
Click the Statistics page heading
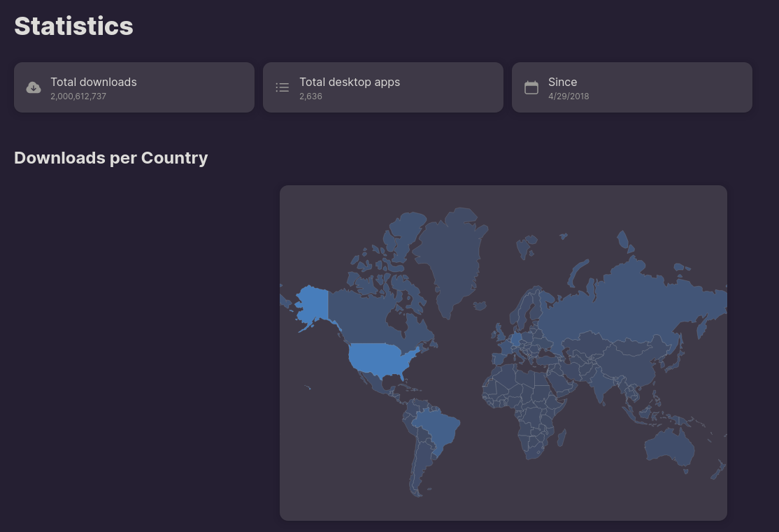click(73, 26)
